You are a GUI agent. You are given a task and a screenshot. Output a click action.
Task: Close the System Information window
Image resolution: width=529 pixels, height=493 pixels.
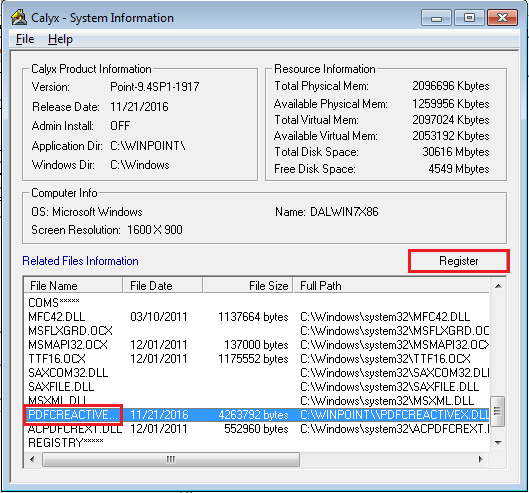pos(502,18)
